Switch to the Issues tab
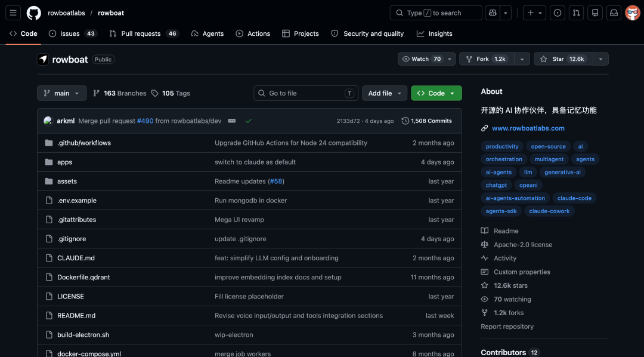This screenshot has height=357, width=644. coord(73,33)
